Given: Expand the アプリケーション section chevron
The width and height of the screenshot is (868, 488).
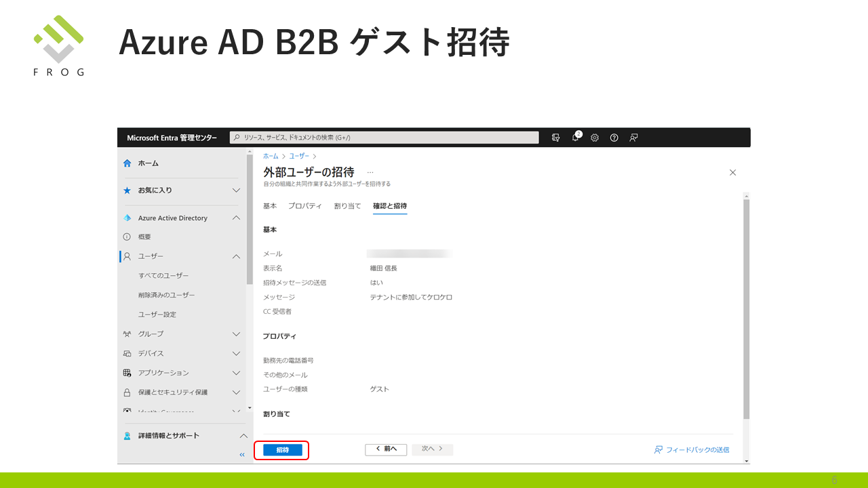Looking at the screenshot, I should click(236, 373).
